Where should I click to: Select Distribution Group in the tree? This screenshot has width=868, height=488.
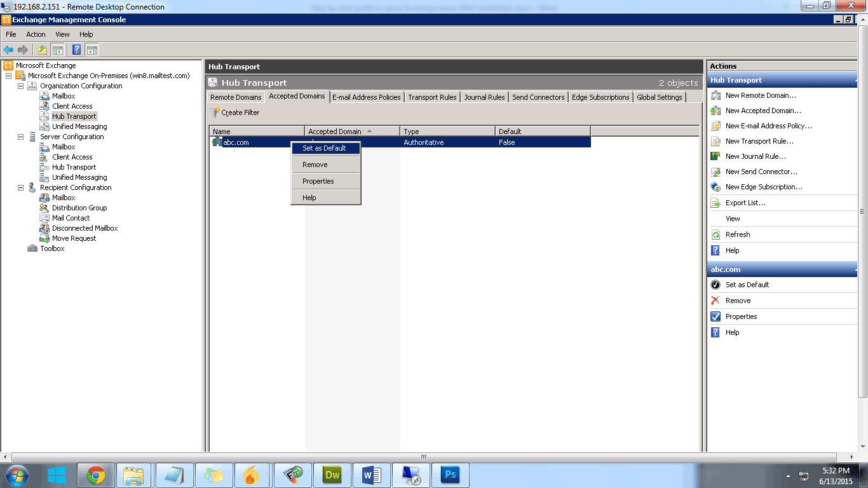coord(79,208)
